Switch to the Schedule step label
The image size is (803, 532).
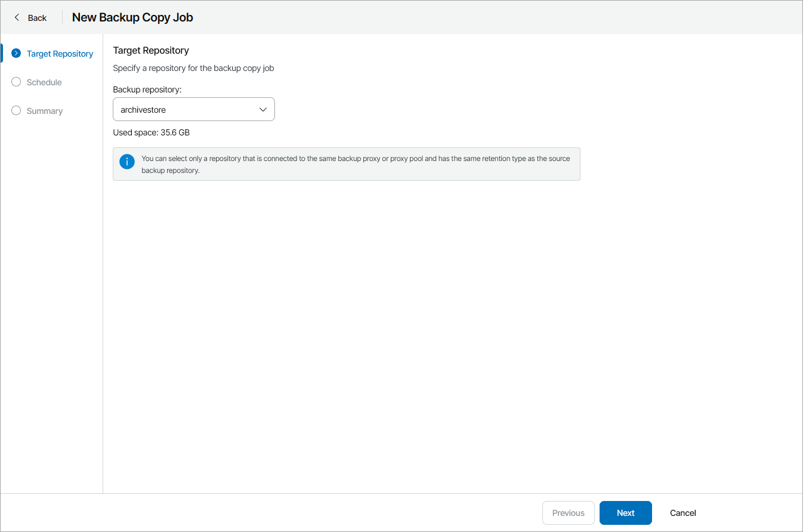(44, 82)
